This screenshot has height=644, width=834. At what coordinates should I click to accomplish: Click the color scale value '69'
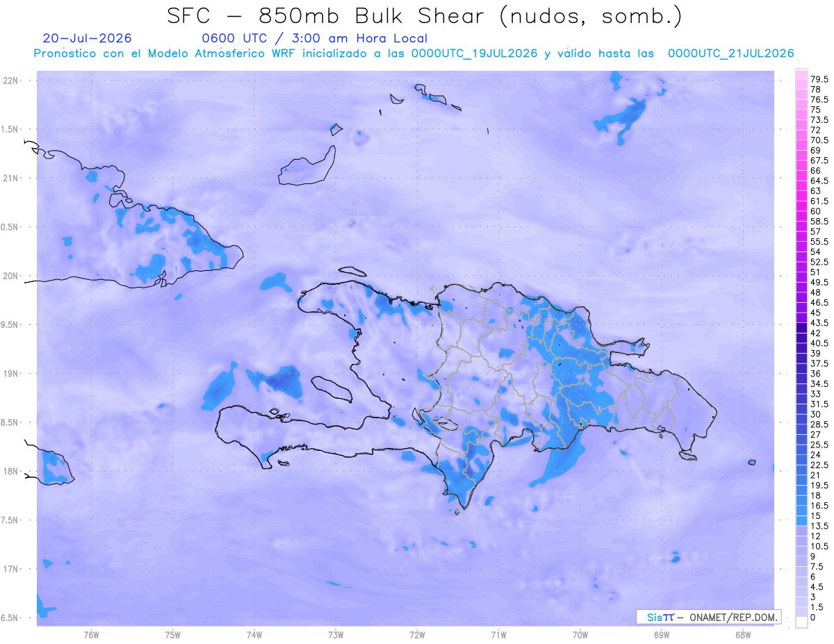[815, 150]
